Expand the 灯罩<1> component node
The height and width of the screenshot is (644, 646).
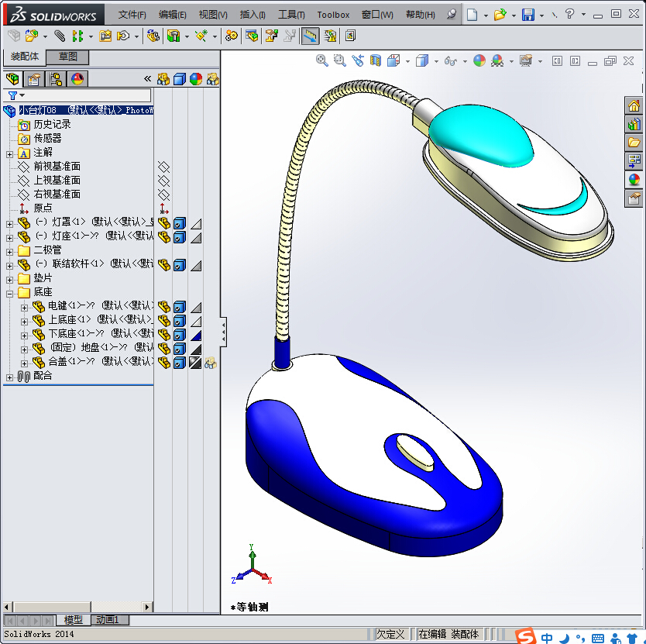coord(9,224)
